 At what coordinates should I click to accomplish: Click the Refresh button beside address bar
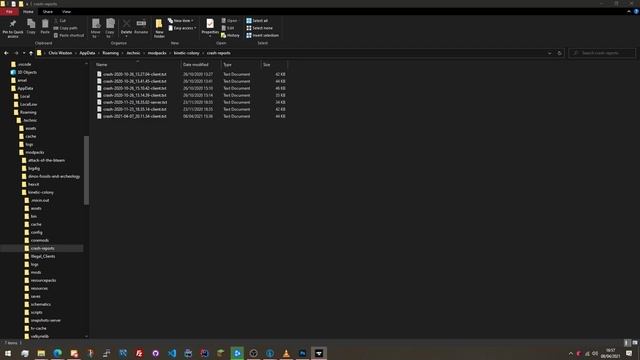(x=560, y=53)
